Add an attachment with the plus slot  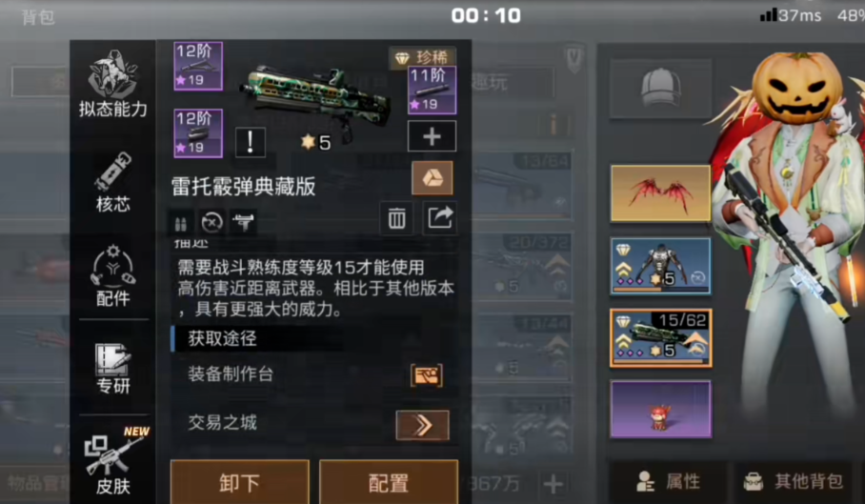(432, 136)
